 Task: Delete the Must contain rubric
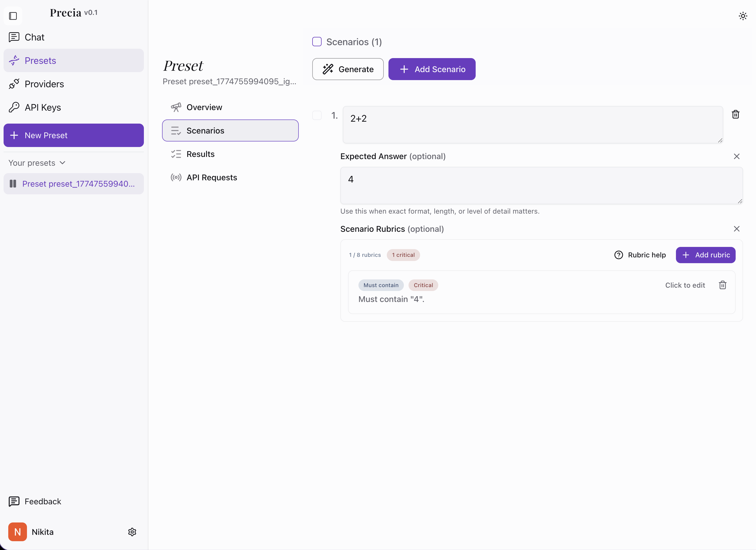pyautogui.click(x=722, y=285)
